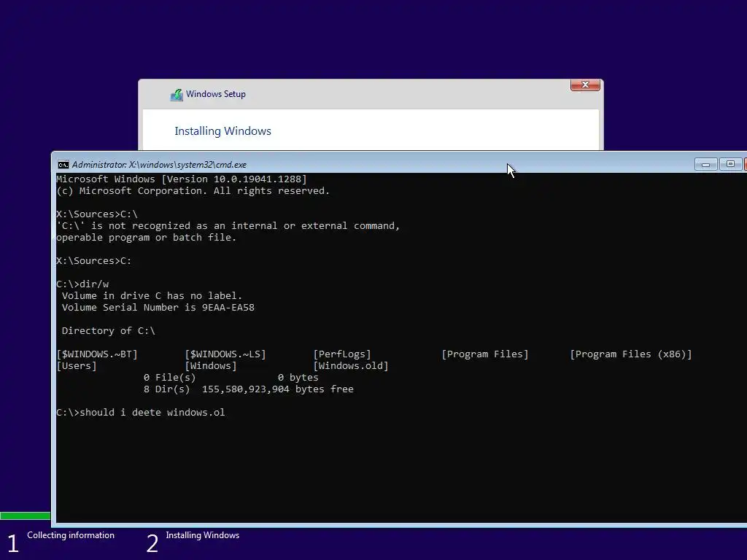The image size is (747, 560).
Task: Click the Windows Setup disc icon
Action: [x=177, y=95]
